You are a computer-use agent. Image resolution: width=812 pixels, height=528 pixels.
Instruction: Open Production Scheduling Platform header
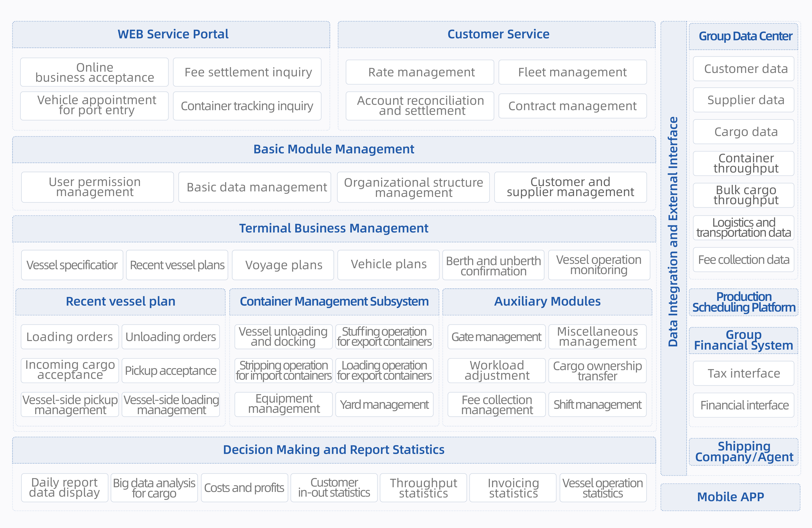click(744, 302)
